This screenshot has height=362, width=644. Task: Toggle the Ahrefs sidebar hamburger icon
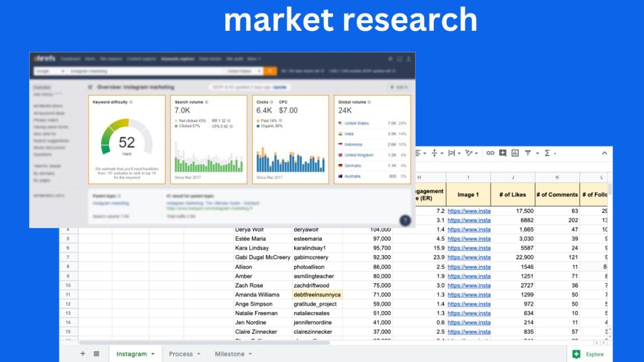90,87
